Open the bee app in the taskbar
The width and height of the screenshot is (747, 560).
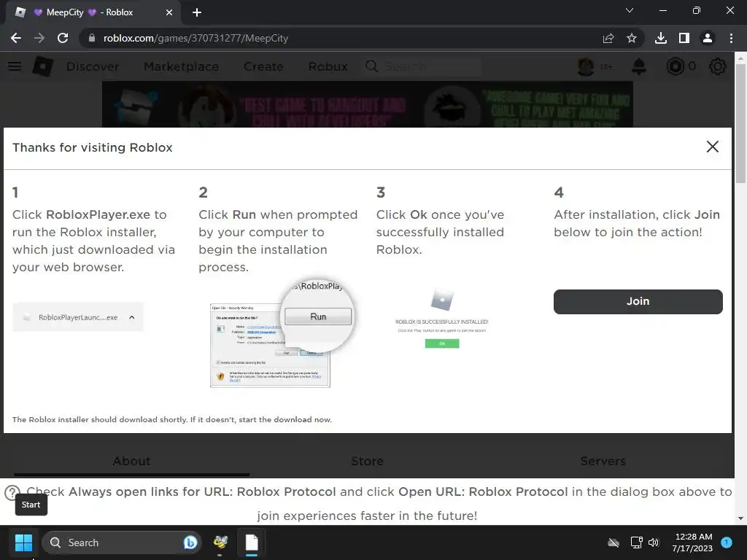[x=220, y=542]
